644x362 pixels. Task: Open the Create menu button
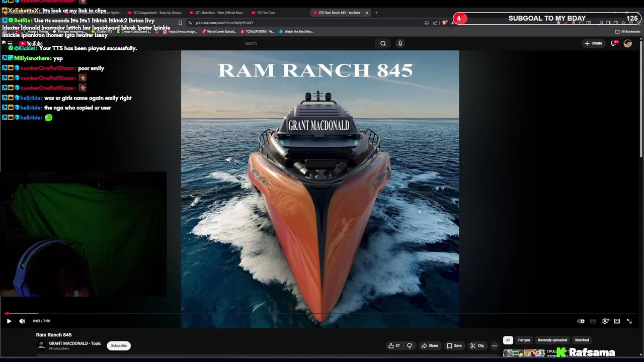click(x=593, y=43)
